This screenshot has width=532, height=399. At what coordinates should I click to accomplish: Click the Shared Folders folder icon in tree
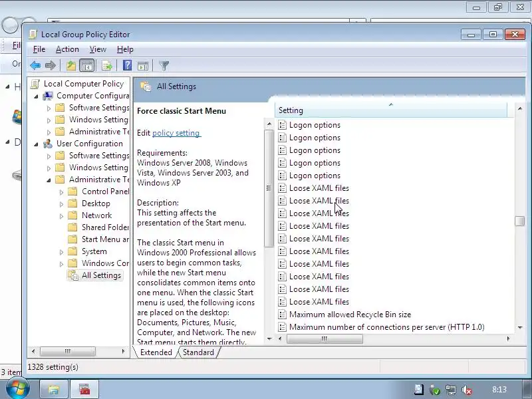72,227
